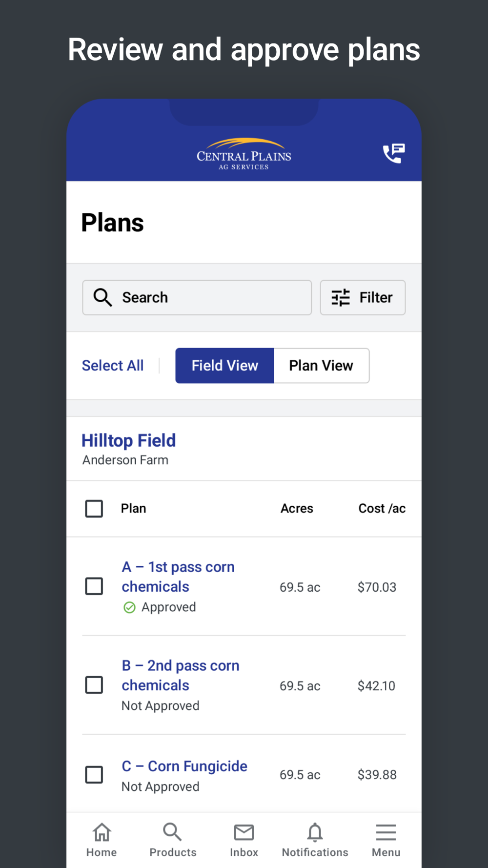Image resolution: width=488 pixels, height=868 pixels.
Task: Tap the filter sliders icon
Action: point(341,297)
